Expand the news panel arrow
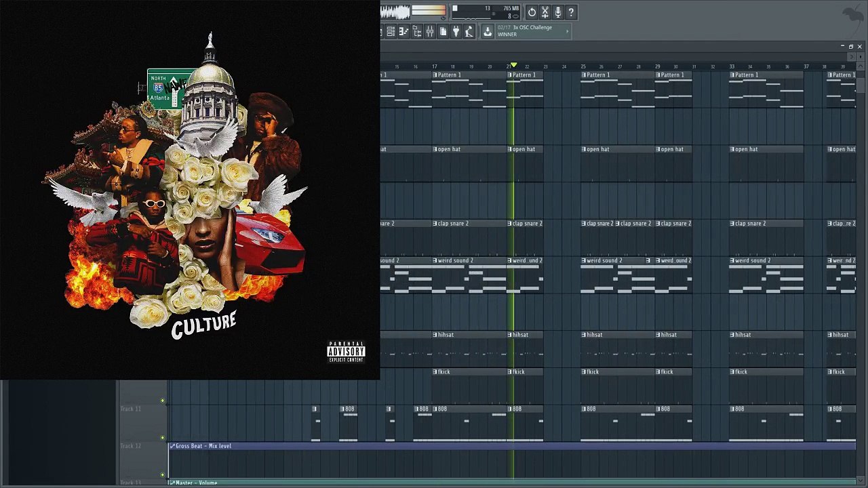The height and width of the screenshot is (488, 868). coord(568,31)
